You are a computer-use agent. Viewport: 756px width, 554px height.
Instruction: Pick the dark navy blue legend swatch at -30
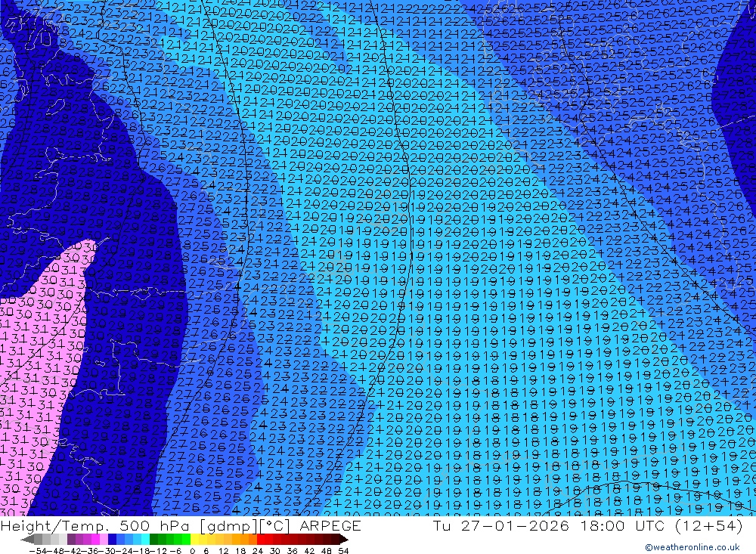(112, 540)
